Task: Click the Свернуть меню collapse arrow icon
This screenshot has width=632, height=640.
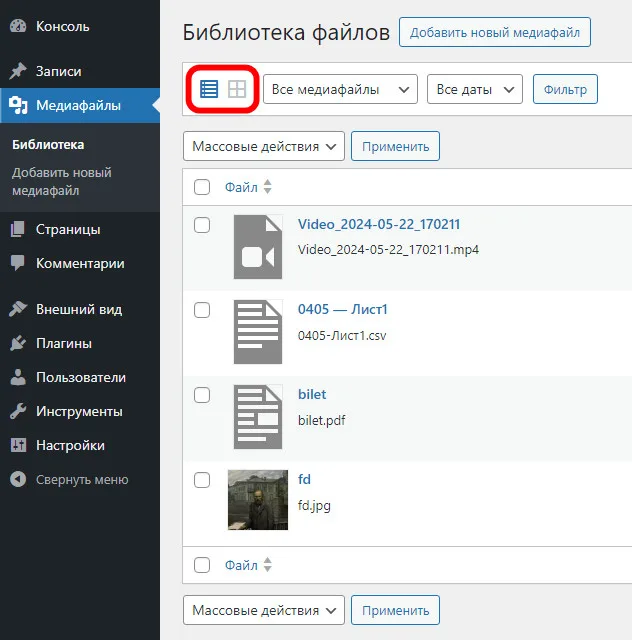Action: point(18,479)
